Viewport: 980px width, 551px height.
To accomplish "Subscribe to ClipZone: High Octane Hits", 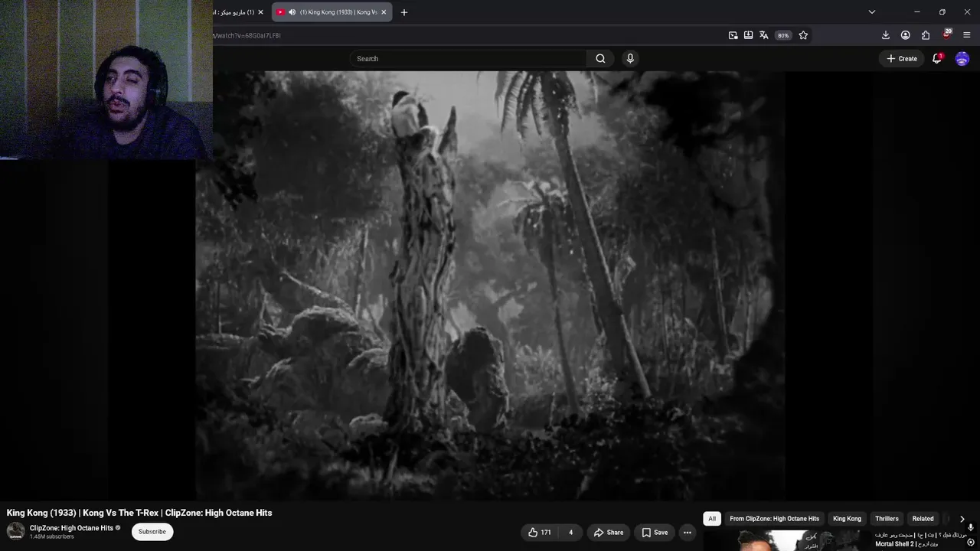I will [x=152, y=532].
